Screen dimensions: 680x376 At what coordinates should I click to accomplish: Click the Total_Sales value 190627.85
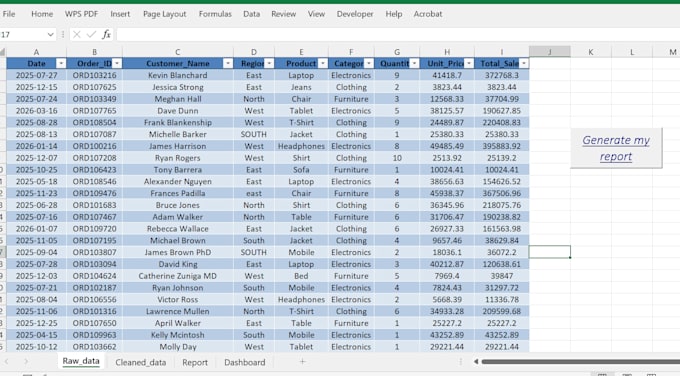pos(502,111)
